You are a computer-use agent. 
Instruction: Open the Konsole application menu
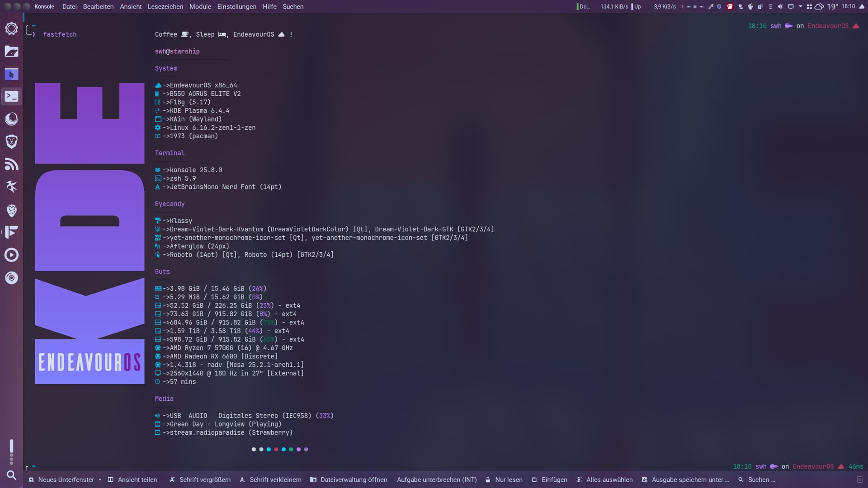click(44, 7)
